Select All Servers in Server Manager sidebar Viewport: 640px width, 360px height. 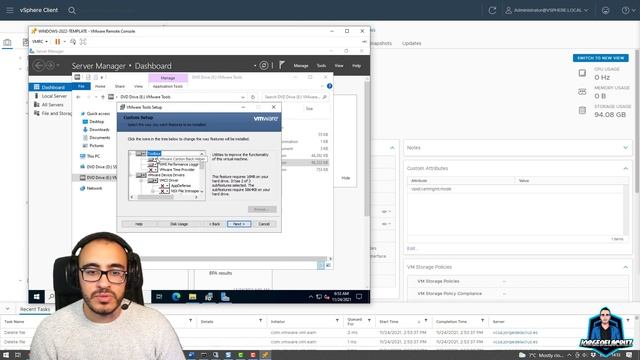[x=51, y=104]
